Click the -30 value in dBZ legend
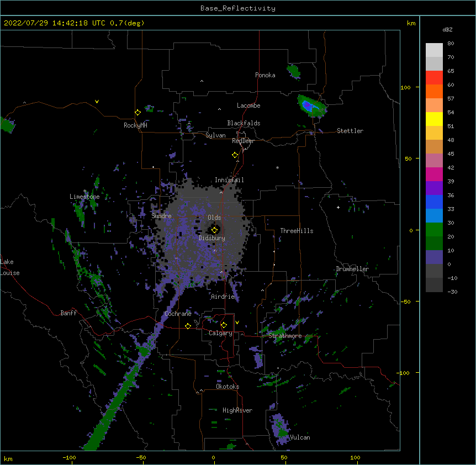Image resolution: width=476 pixels, height=465 pixels. (452, 292)
